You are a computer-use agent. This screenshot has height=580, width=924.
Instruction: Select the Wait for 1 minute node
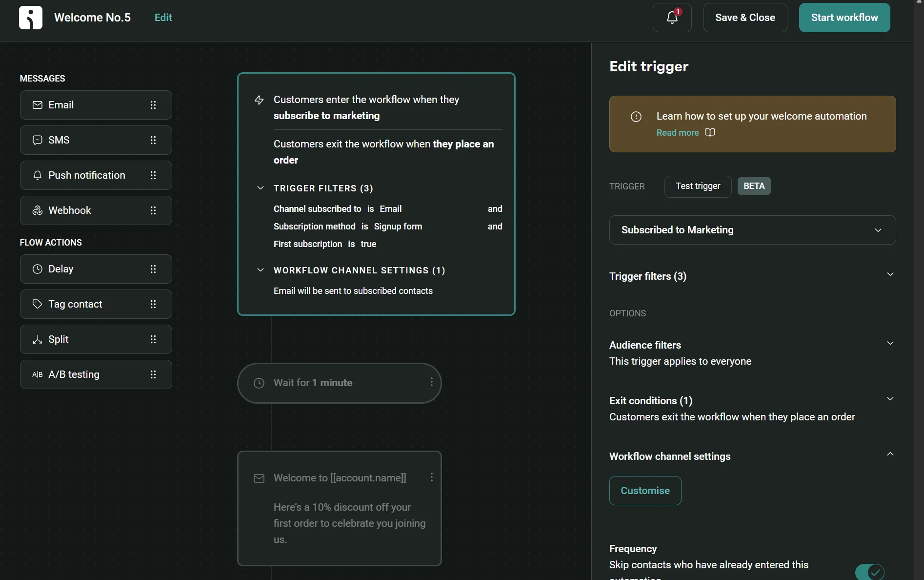pos(339,383)
